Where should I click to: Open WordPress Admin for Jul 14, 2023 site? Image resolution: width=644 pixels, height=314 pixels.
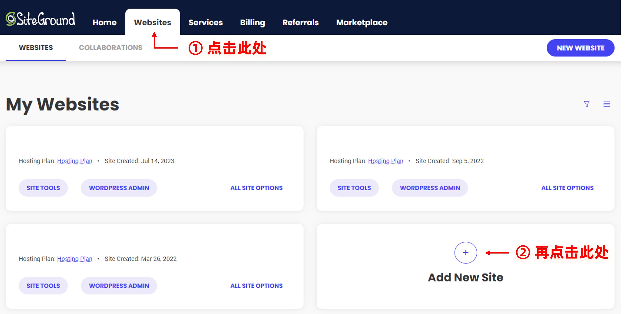click(119, 188)
